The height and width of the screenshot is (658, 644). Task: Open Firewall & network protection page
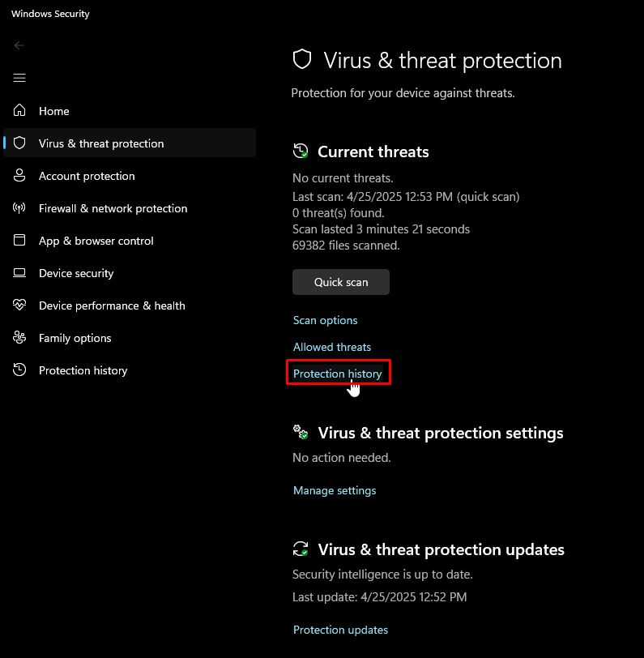[x=113, y=208]
